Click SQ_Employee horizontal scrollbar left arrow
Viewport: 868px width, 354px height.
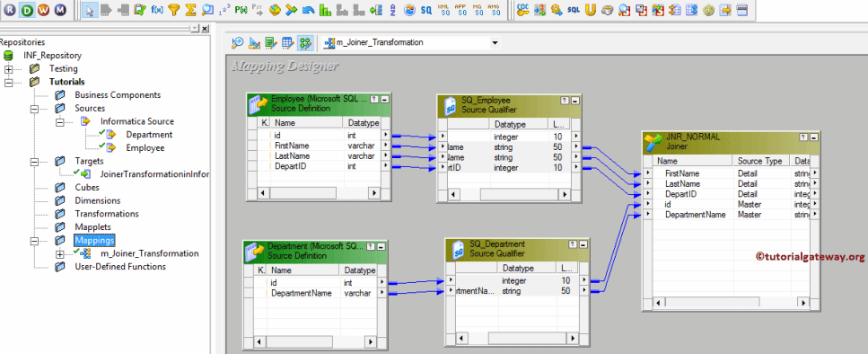click(x=452, y=194)
